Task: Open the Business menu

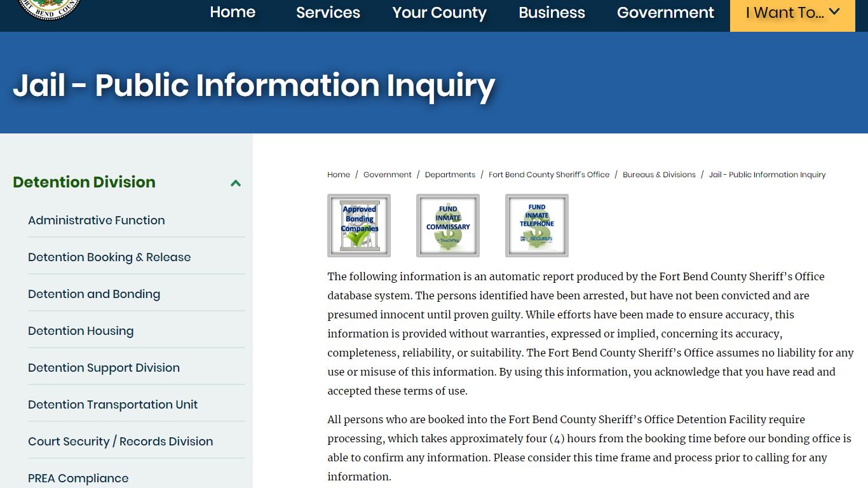Action: 552,13
